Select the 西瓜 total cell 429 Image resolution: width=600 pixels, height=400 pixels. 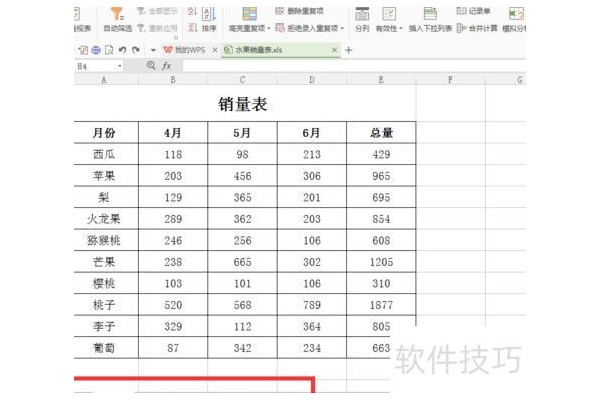pos(381,154)
